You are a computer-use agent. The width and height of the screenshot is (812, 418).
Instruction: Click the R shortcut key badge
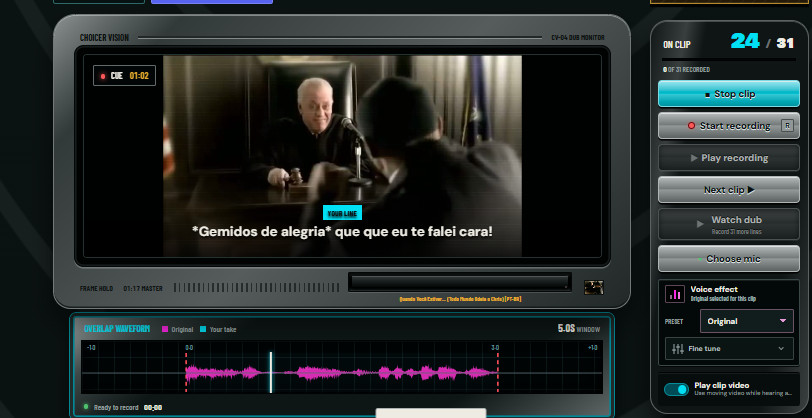[x=787, y=126]
